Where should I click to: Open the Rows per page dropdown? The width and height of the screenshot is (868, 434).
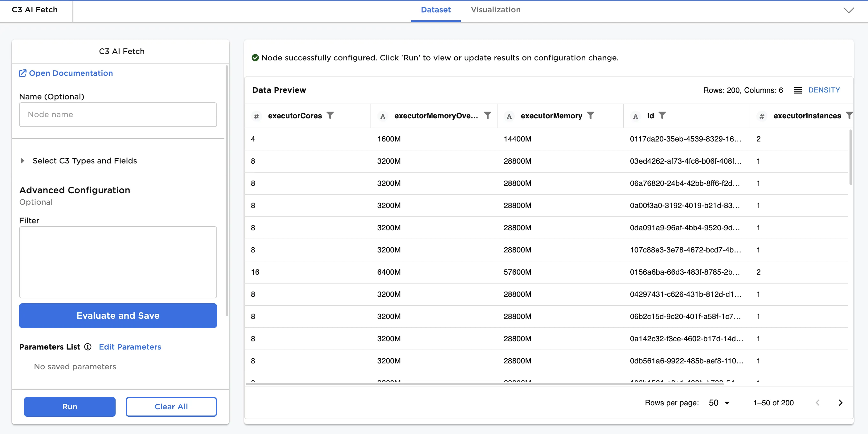pyautogui.click(x=719, y=403)
